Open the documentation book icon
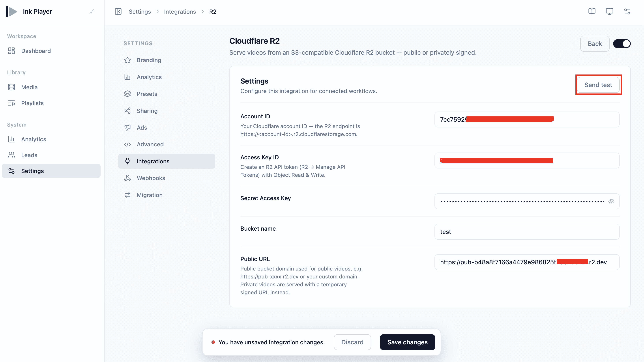Viewport: 644px width, 362px height. coord(592,11)
